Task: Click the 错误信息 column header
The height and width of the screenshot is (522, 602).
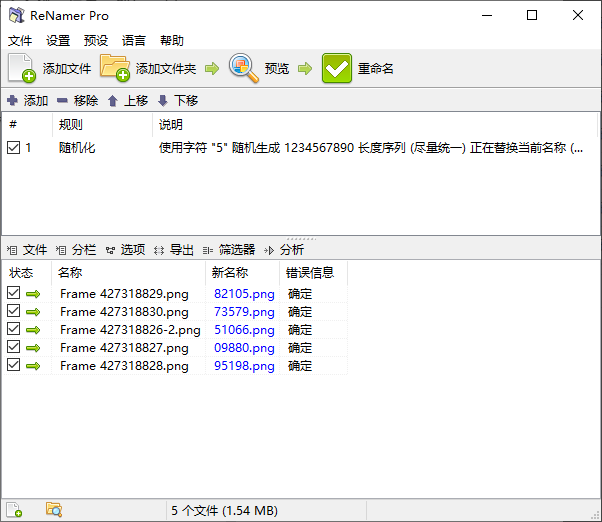Action: pyautogui.click(x=310, y=273)
